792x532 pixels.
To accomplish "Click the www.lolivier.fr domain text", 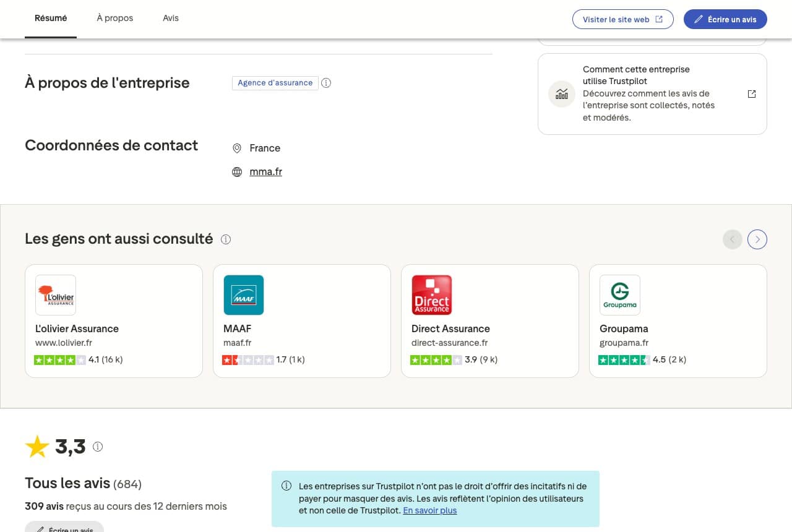I will [x=64, y=343].
